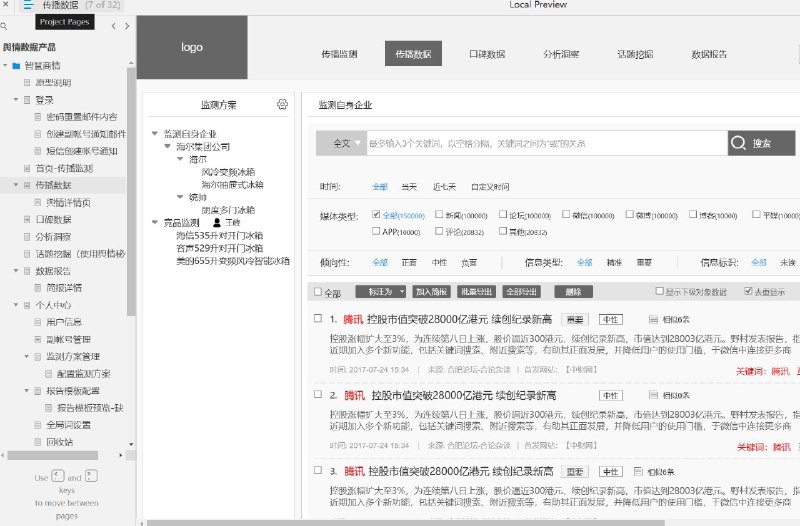Check the 新闻 media type checkbox
The height and width of the screenshot is (526, 800).
coord(439,214)
